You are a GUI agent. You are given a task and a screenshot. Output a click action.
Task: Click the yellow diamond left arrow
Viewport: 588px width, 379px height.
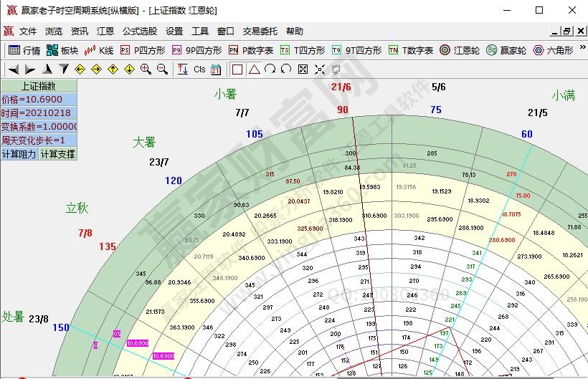80,69
